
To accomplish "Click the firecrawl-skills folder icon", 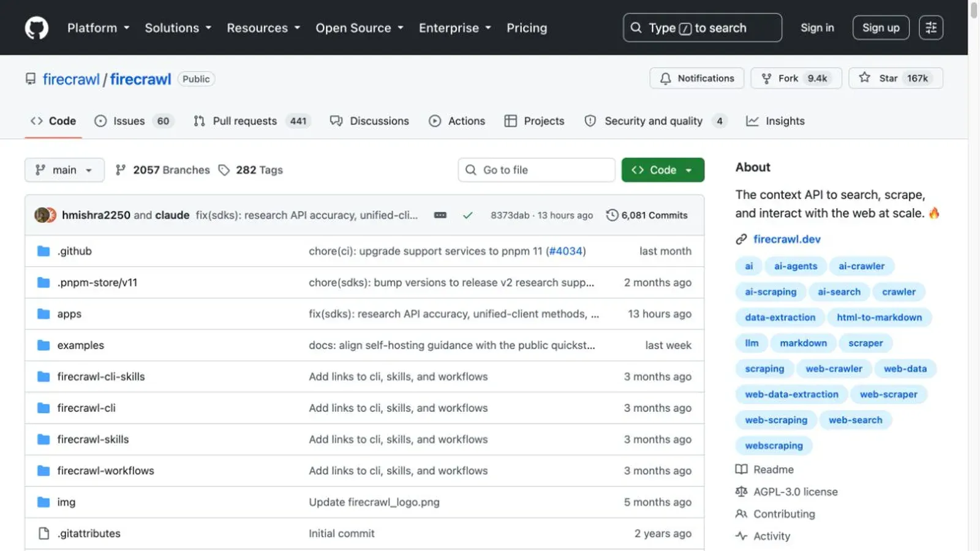I will [43, 439].
